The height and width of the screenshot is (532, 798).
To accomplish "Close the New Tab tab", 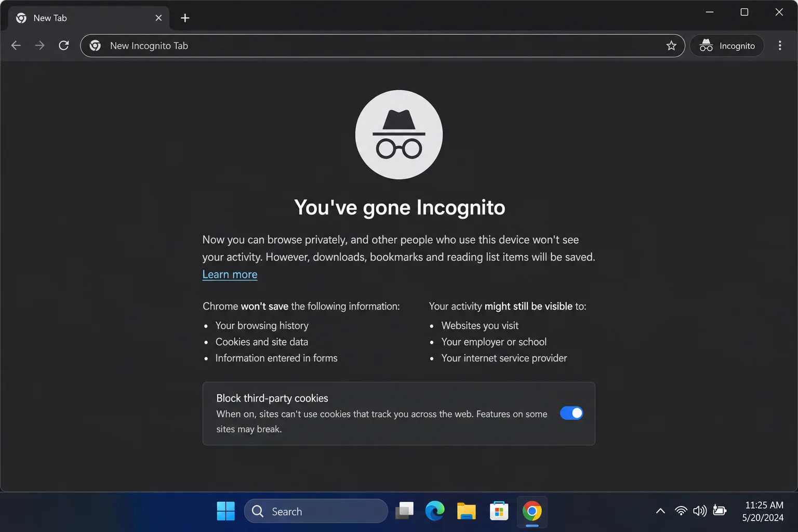I will (x=158, y=18).
